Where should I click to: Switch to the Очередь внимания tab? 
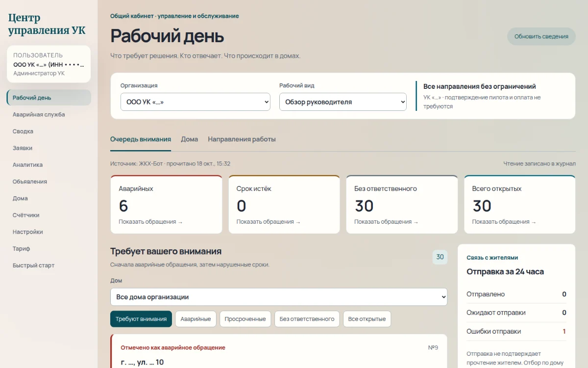[x=141, y=139]
